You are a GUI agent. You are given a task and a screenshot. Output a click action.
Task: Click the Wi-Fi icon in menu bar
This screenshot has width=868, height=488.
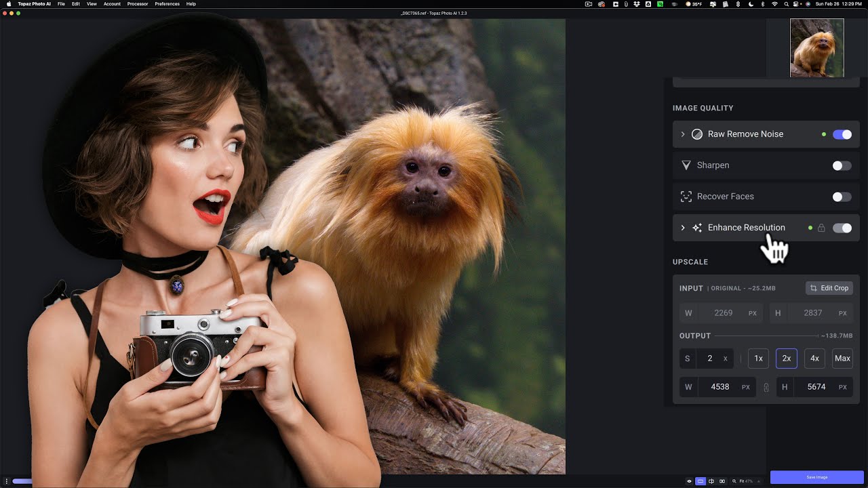coord(774,4)
